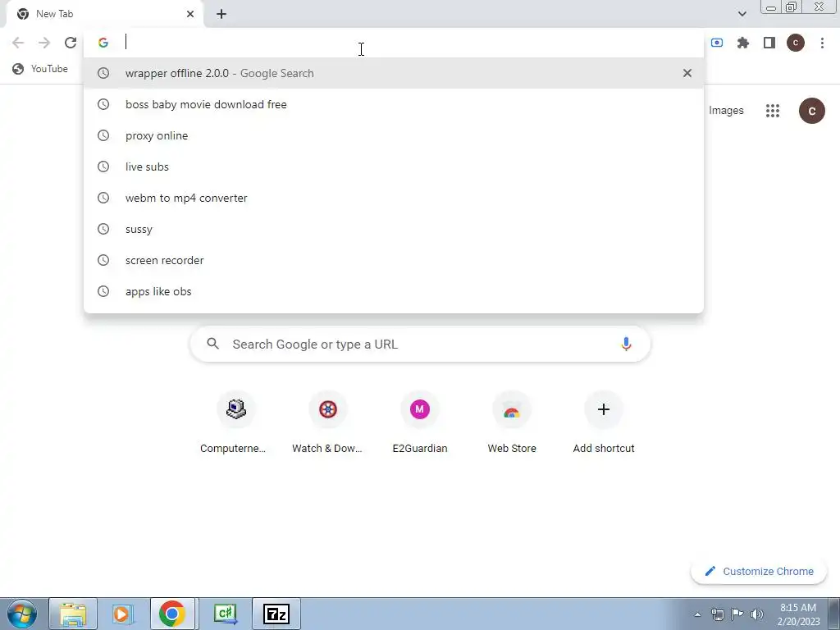Click the history clock icon beside 'sussy'

(103, 229)
